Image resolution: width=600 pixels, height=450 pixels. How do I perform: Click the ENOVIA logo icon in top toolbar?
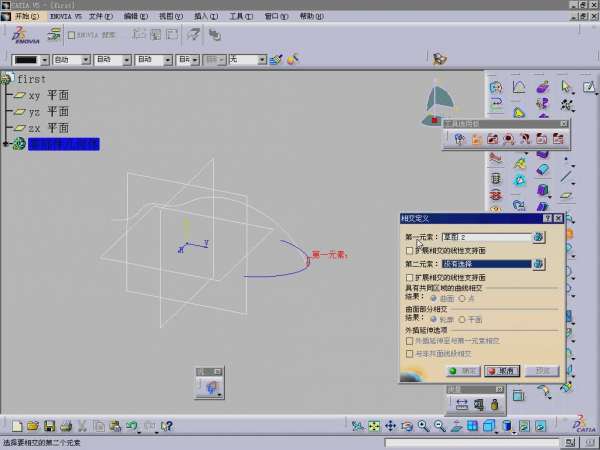[x=20, y=35]
